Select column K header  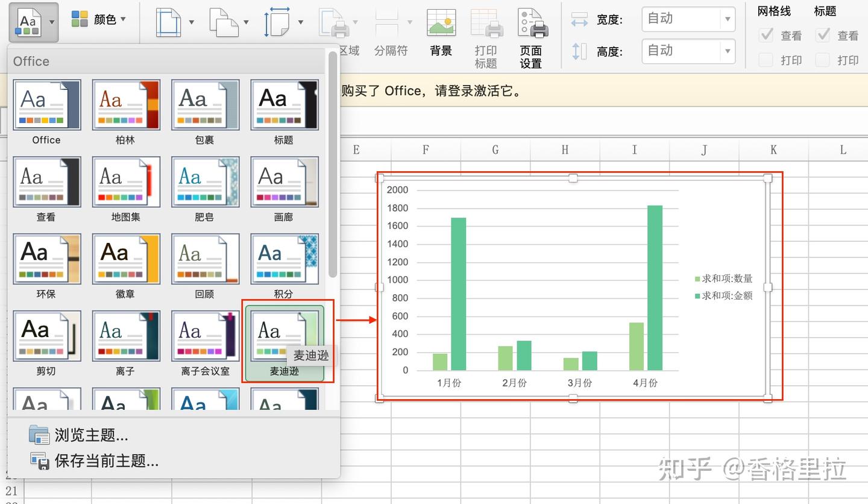pos(773,150)
